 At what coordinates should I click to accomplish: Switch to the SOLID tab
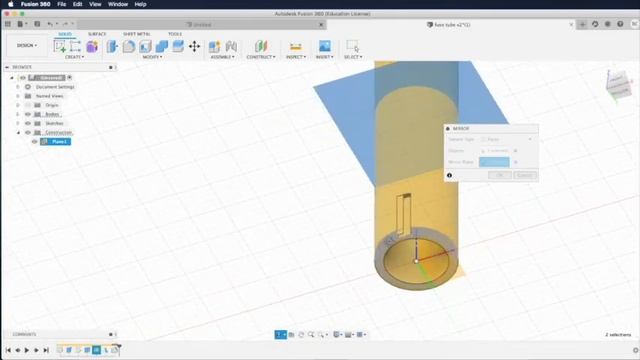[x=65, y=34]
